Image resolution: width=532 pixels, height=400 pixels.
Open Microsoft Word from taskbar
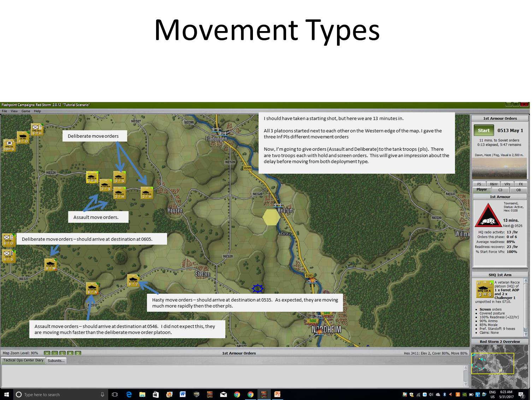point(183,394)
